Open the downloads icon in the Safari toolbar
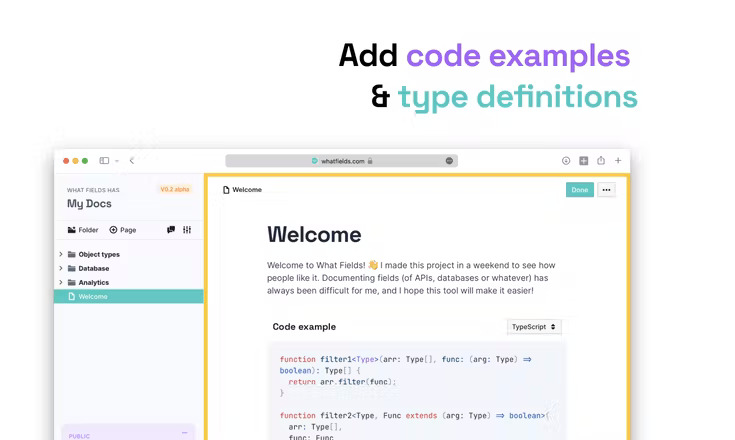 click(566, 161)
